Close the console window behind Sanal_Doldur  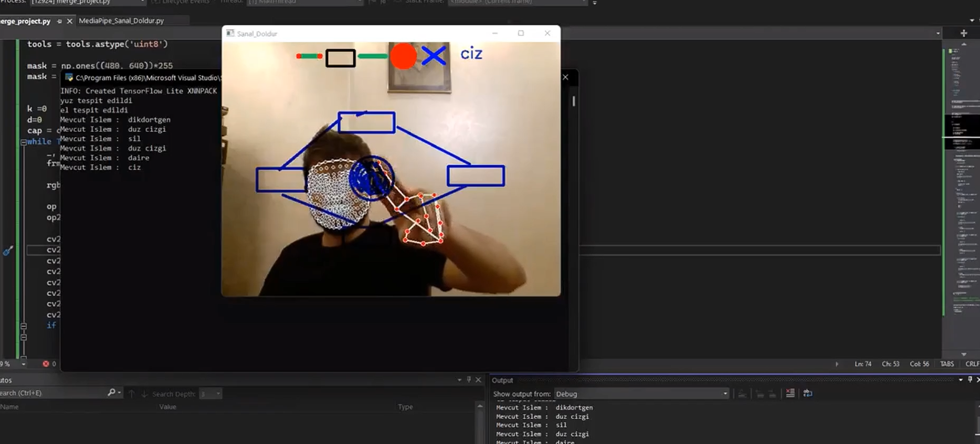[565, 77]
